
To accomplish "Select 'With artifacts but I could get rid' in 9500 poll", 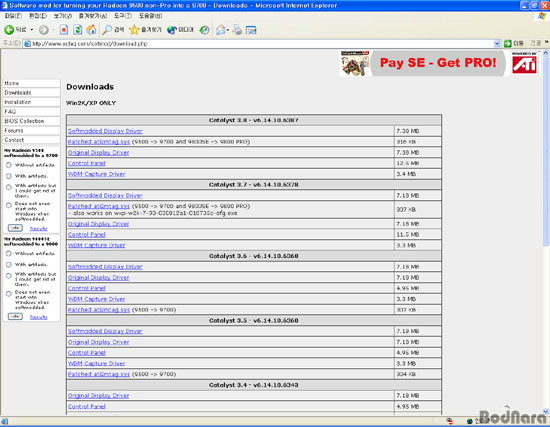I will (9, 187).
